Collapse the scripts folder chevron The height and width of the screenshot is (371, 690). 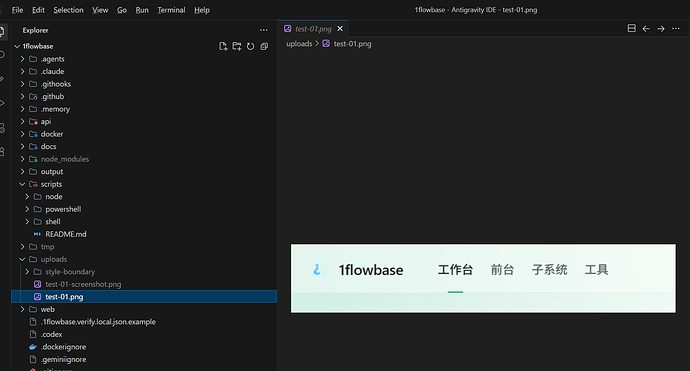(22, 184)
